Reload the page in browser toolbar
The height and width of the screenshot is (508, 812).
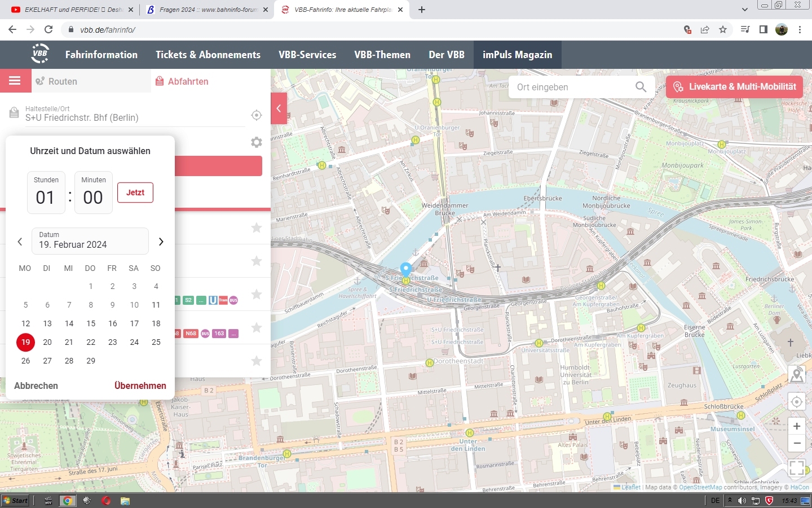coord(48,29)
